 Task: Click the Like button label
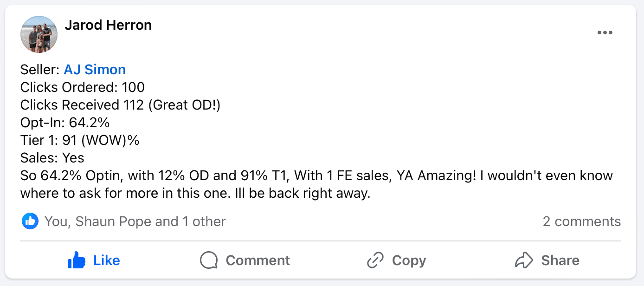coord(107,260)
